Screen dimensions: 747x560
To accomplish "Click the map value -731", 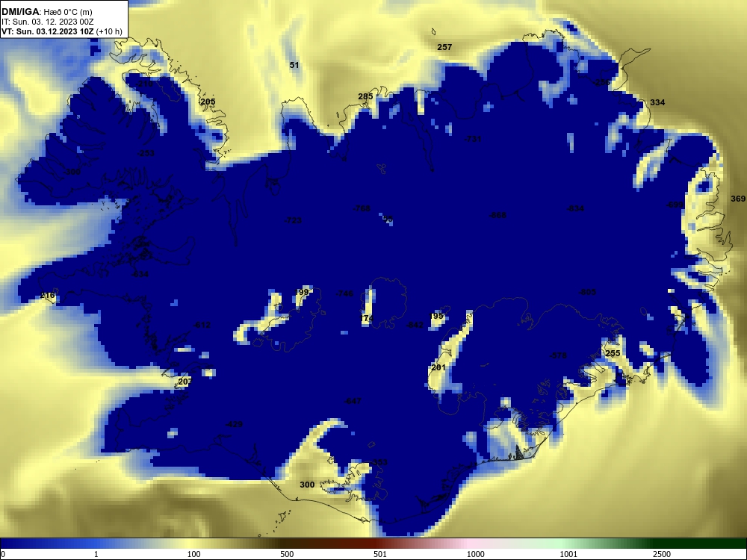I will (x=473, y=139).
